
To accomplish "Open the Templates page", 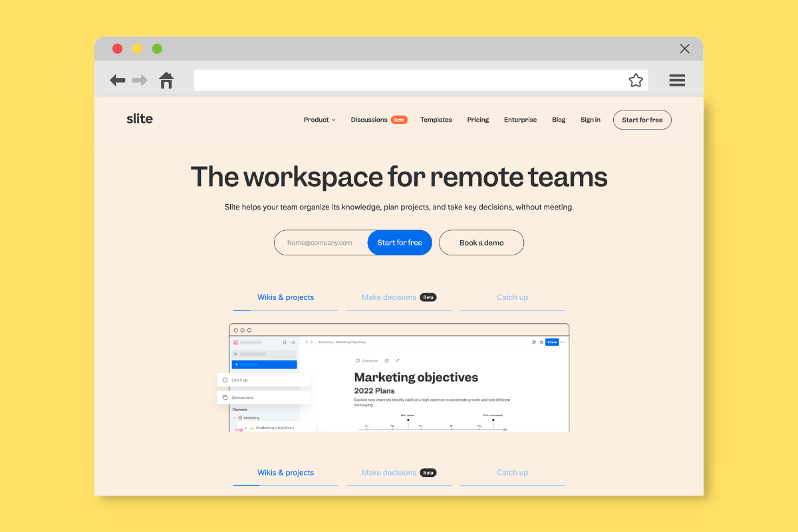I will tap(436, 120).
